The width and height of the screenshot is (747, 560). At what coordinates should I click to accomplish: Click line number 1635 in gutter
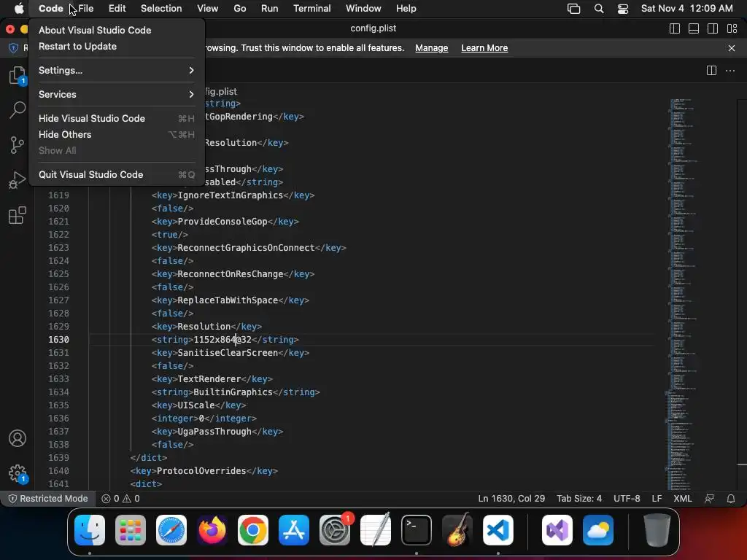click(58, 405)
